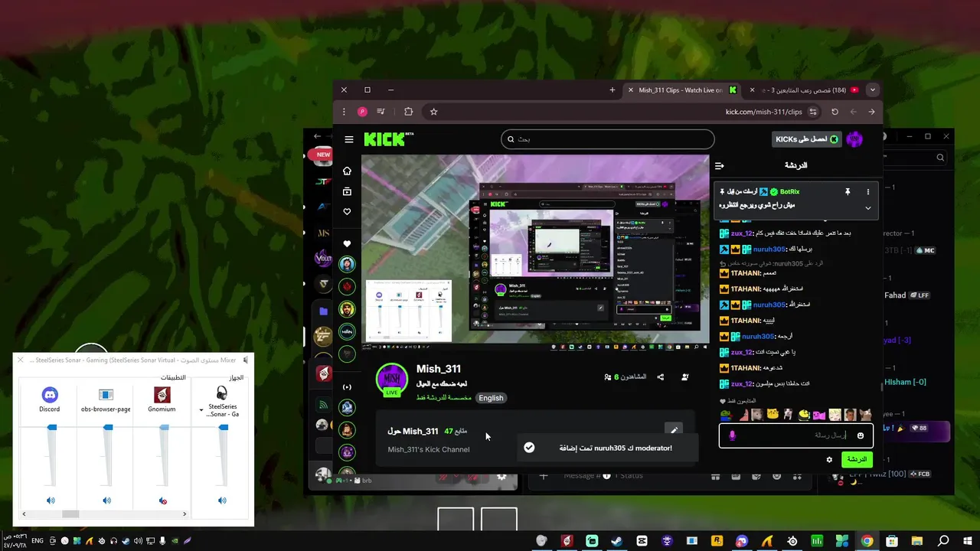Bookmark the page with star icon

(x=433, y=112)
